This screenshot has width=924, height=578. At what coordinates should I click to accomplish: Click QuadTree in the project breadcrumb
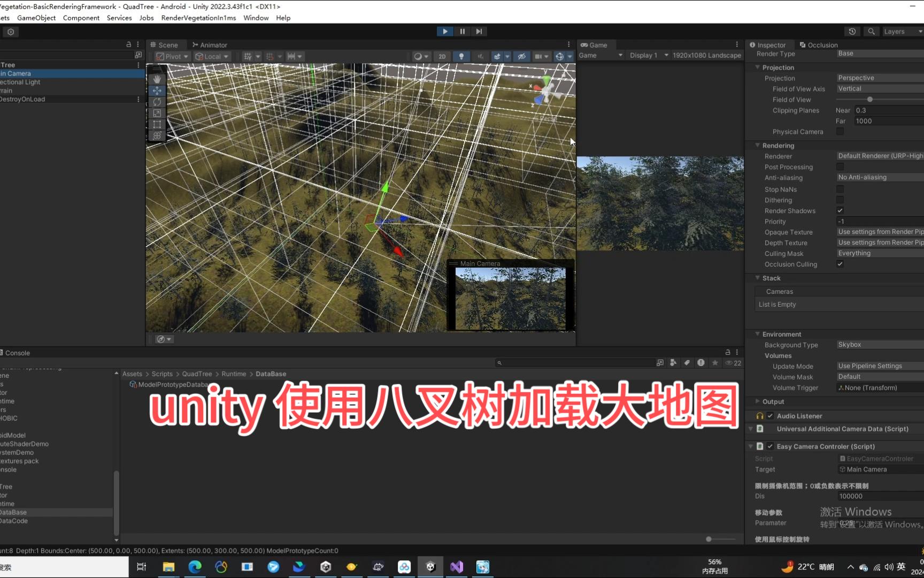(x=197, y=374)
